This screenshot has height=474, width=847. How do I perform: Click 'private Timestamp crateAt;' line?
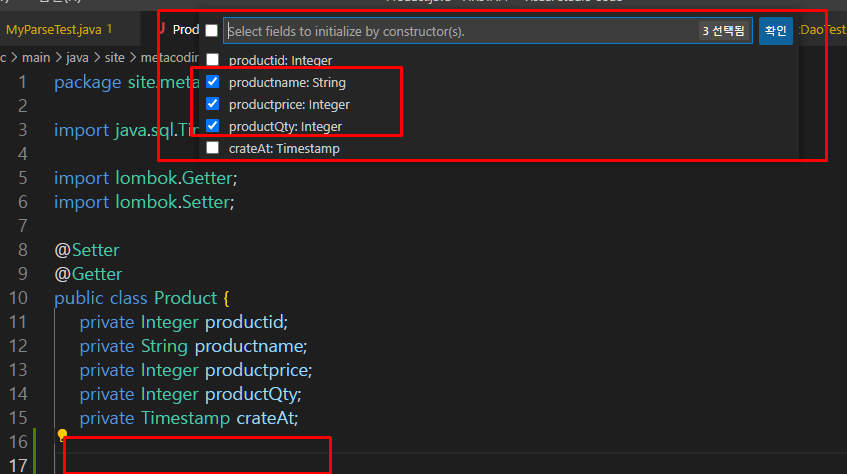point(189,418)
